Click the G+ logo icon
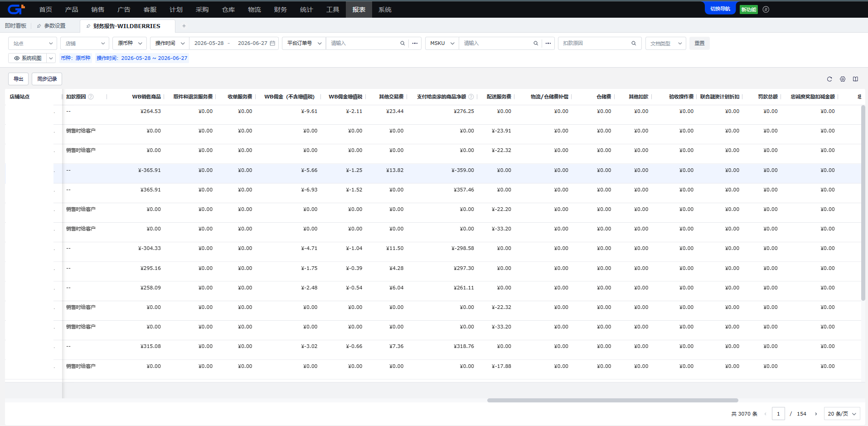The width and height of the screenshot is (868, 426). [16, 9]
